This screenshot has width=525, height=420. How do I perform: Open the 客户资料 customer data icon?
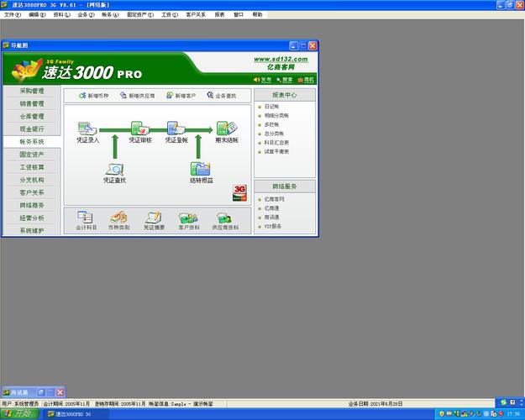click(188, 220)
